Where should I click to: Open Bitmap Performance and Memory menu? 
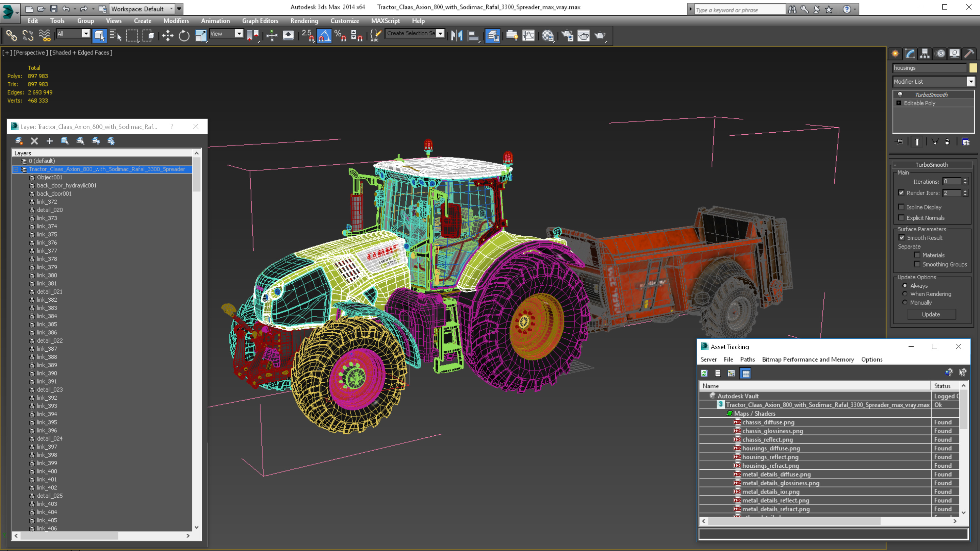coord(808,360)
